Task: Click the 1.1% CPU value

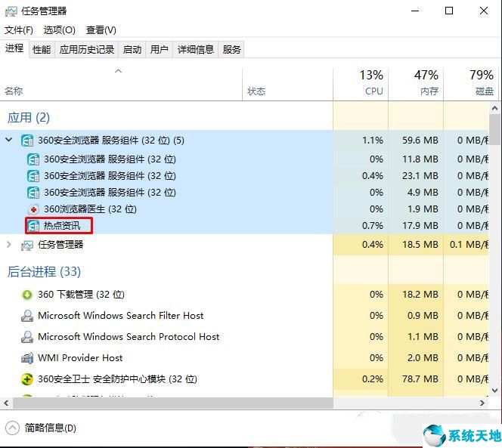Action: (373, 141)
